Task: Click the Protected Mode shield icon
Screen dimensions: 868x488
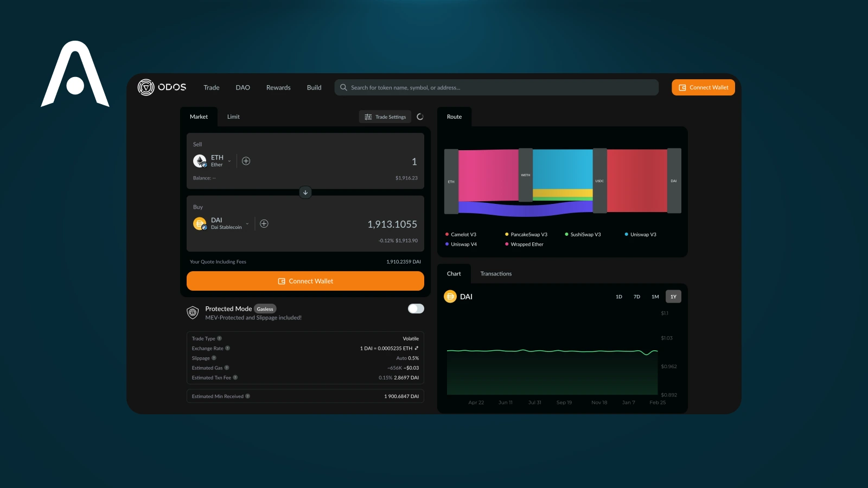Action: pos(193,312)
